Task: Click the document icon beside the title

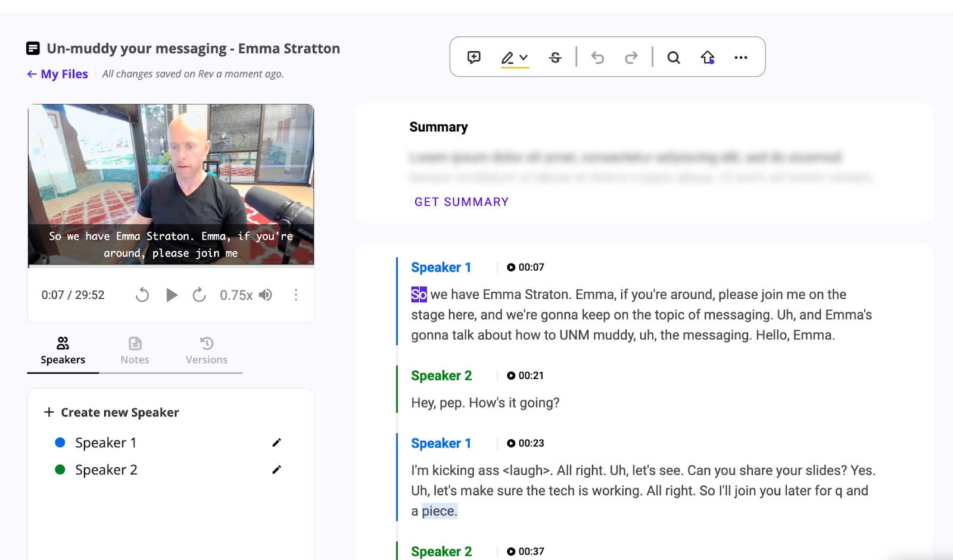Action: pos(33,48)
